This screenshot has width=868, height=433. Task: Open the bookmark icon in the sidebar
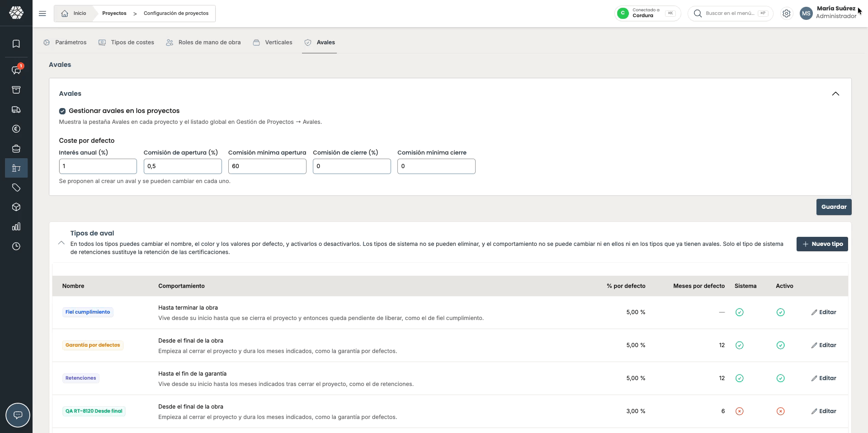pos(16,44)
